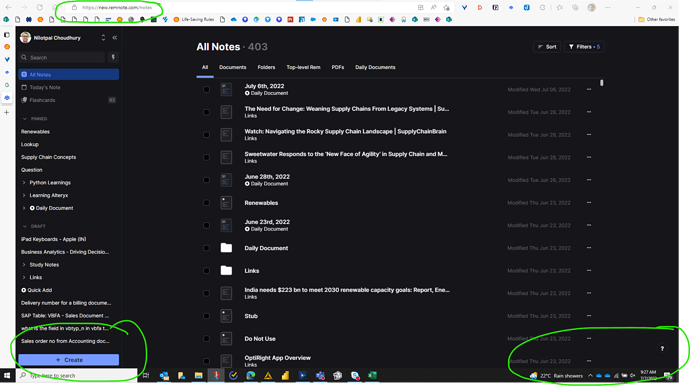Check the box beside Links folder
Screen dimensions: 690x386
[x=206, y=271]
